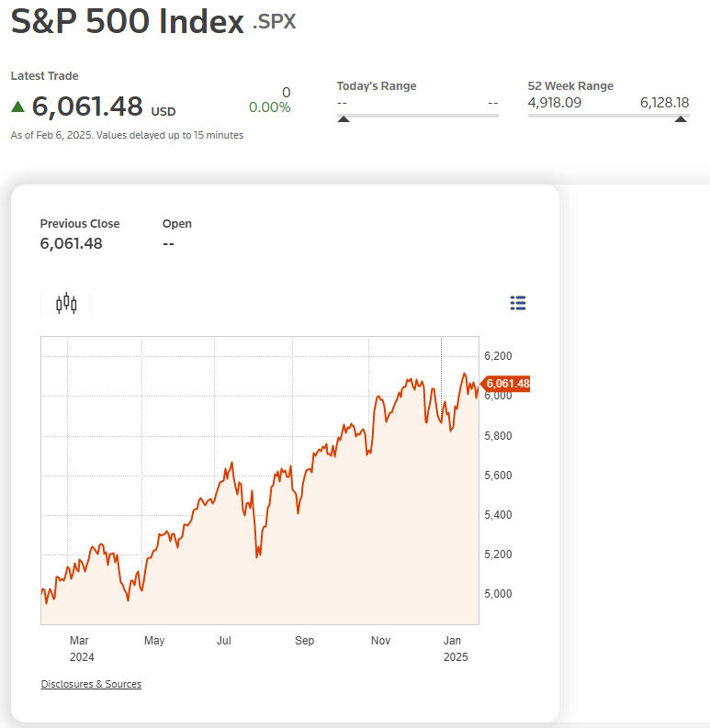
Task: Click the orange 6,061.48 price tag on the chart
Action: click(x=507, y=383)
